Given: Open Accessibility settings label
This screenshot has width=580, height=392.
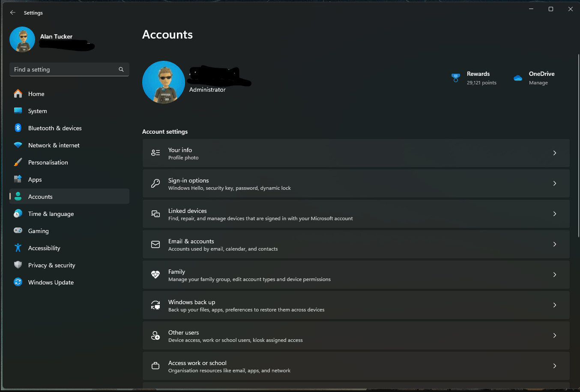Looking at the screenshot, I should click(x=44, y=248).
